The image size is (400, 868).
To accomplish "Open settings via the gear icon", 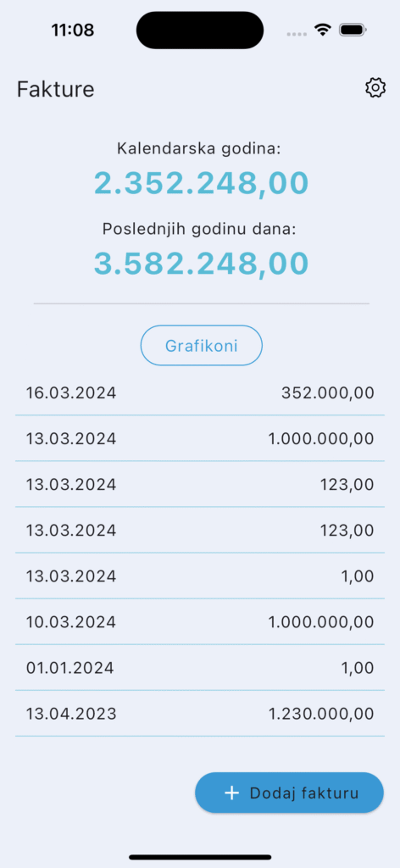I will (x=375, y=88).
